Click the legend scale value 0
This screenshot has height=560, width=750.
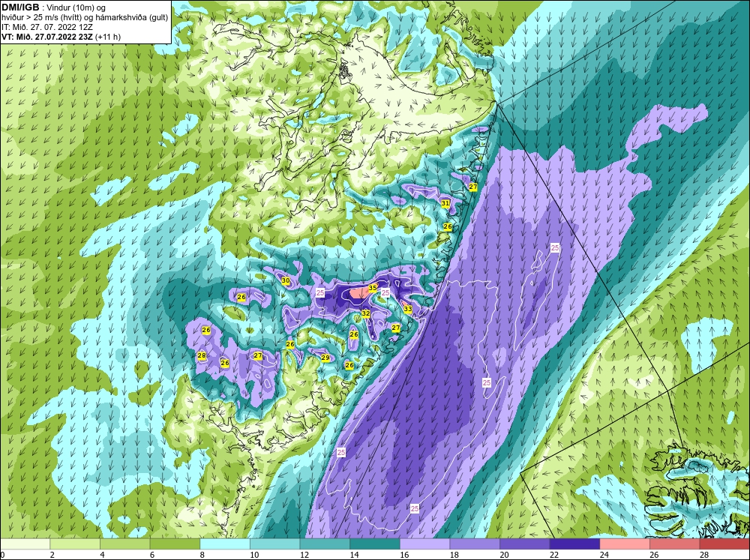click(x=2, y=555)
